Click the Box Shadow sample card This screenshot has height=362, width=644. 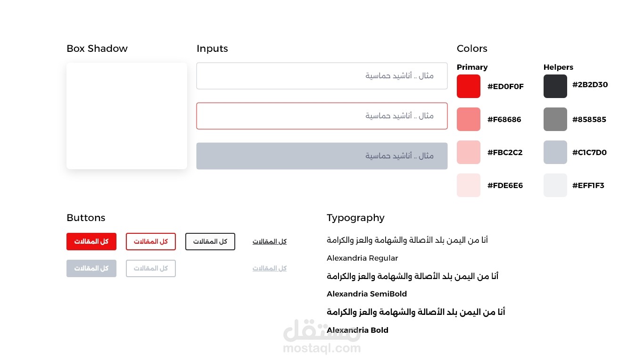(127, 116)
